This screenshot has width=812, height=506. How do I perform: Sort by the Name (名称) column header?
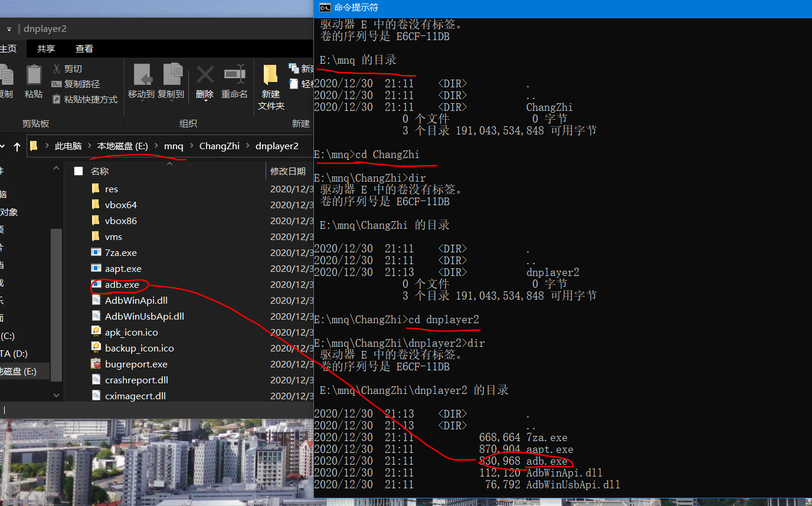(x=100, y=171)
